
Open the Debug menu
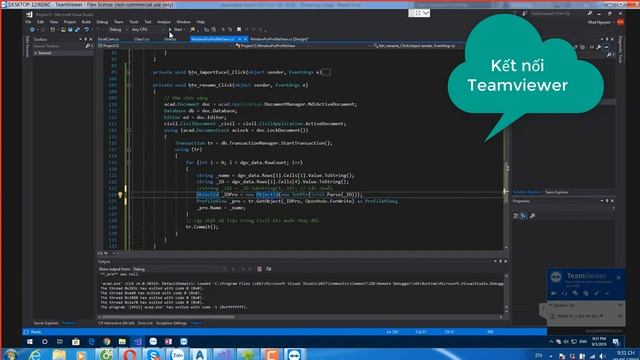(102, 22)
